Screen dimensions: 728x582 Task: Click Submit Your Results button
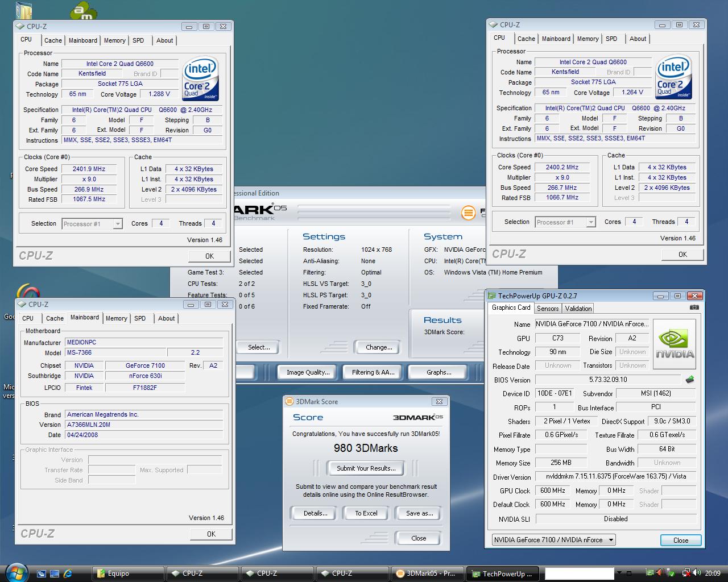[366, 468]
